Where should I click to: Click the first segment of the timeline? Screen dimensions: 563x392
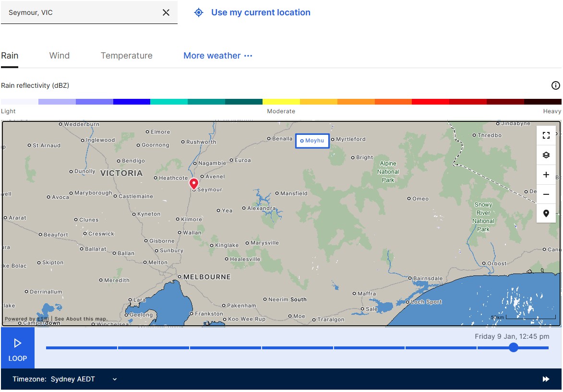(x=82, y=348)
